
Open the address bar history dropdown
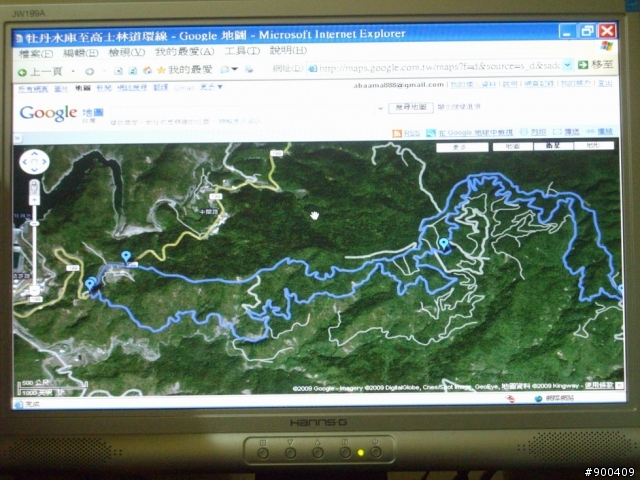pos(567,65)
